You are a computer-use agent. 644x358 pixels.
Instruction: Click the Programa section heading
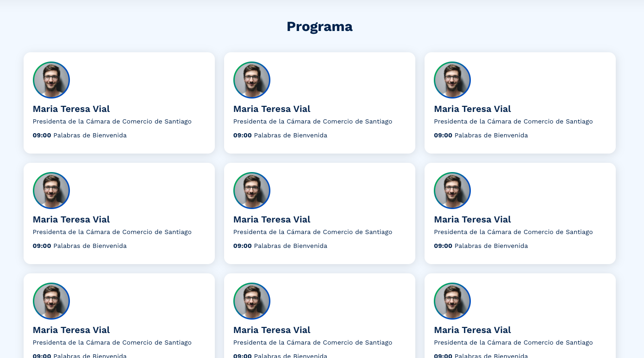(x=319, y=26)
